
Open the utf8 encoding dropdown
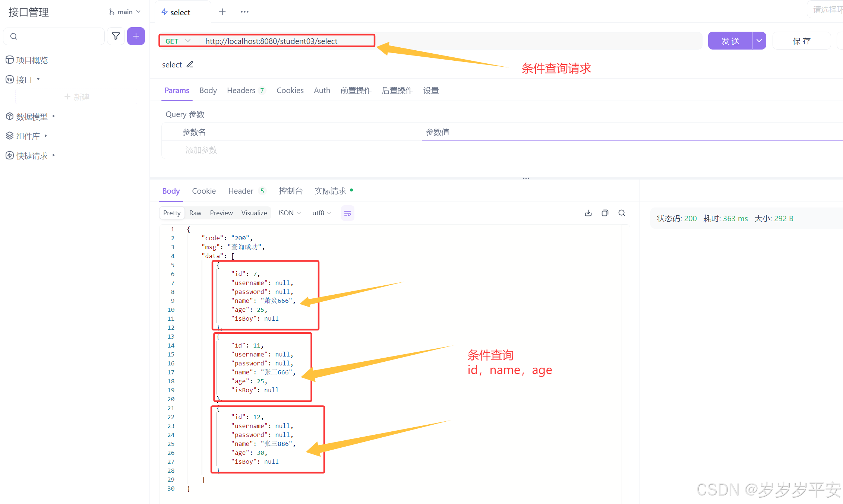[322, 213]
